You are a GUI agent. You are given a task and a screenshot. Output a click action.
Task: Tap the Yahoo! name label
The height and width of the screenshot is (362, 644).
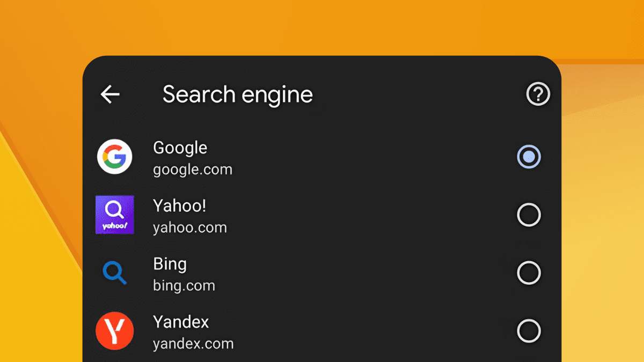(x=179, y=205)
